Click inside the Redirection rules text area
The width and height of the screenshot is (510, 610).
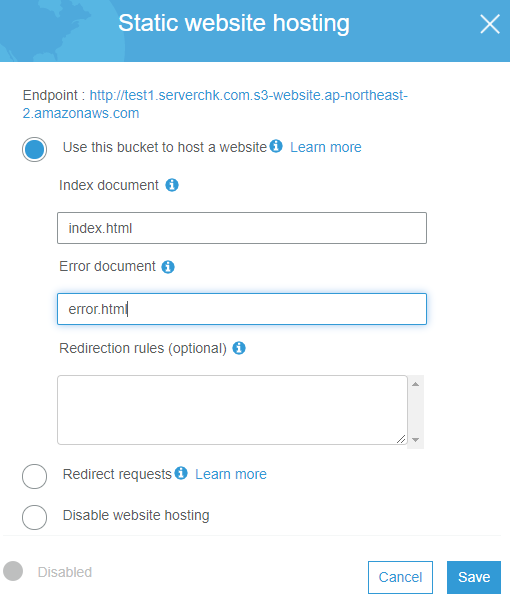[232, 410]
